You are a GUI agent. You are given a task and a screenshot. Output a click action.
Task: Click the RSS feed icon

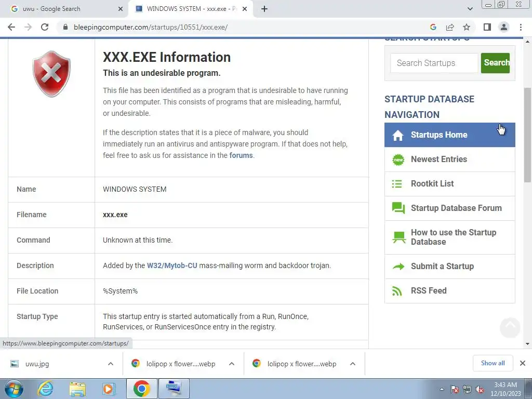click(x=397, y=291)
